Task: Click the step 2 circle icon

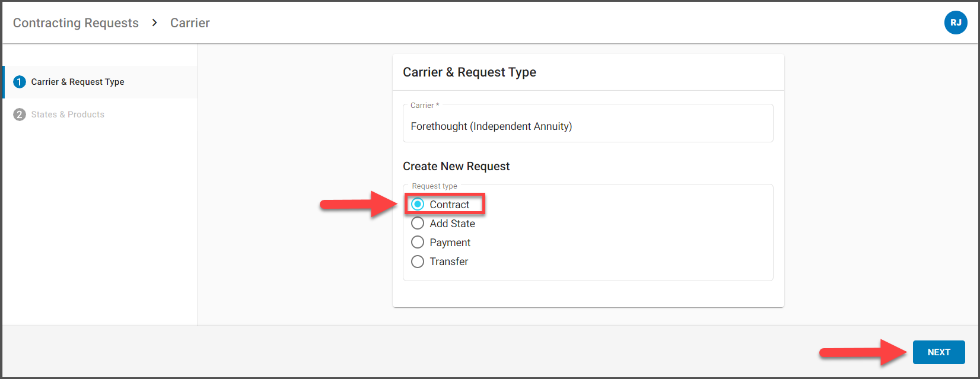Action: (20, 114)
